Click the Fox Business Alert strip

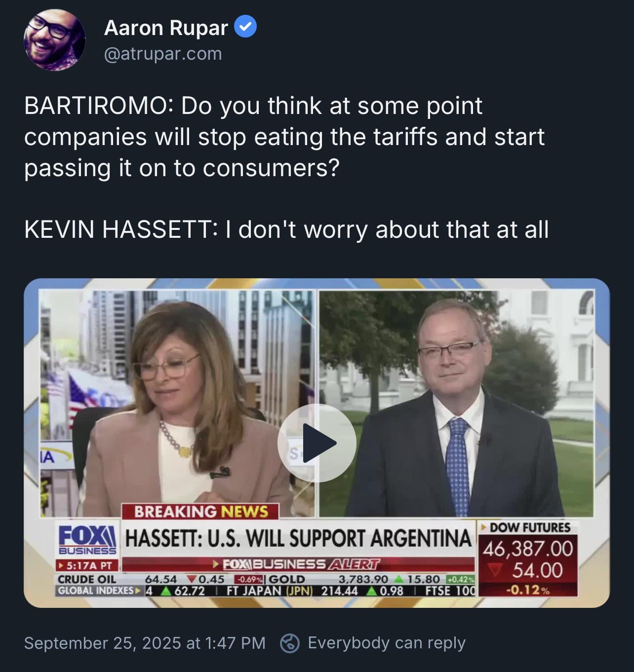(x=298, y=564)
